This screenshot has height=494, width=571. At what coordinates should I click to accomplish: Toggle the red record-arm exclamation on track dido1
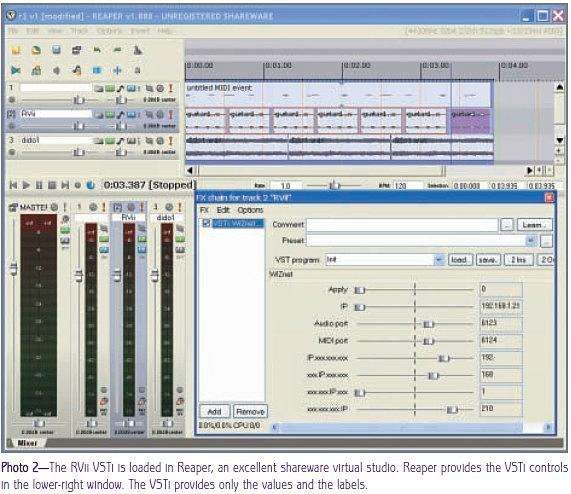[x=170, y=141]
